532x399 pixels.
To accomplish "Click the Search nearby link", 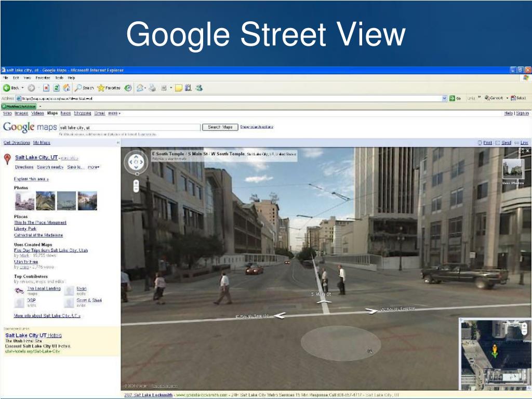I will pyautogui.click(x=50, y=167).
